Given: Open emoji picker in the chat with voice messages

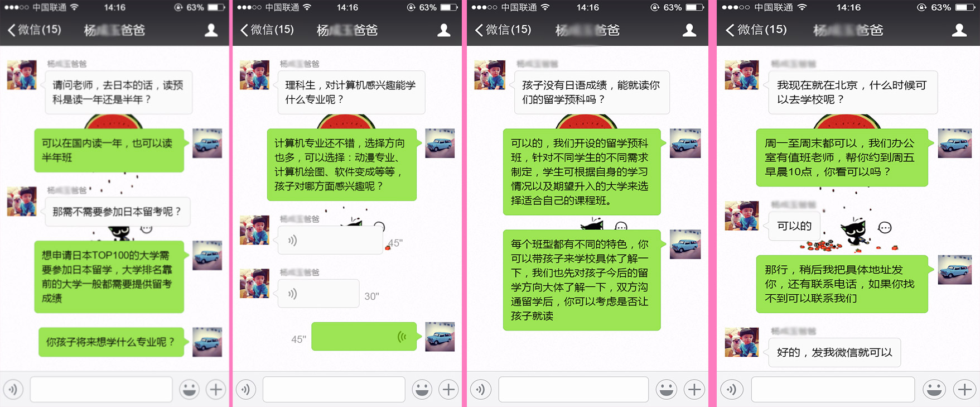Looking at the screenshot, I should tap(422, 389).
